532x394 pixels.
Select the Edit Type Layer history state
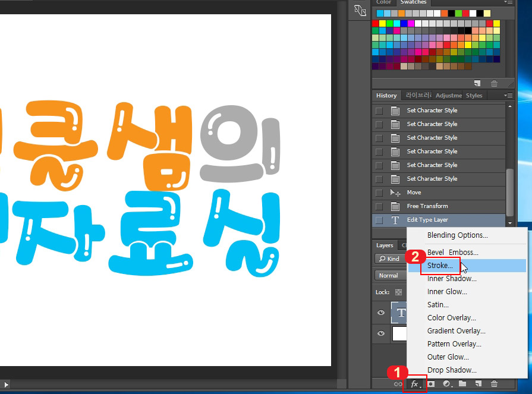[439, 220]
